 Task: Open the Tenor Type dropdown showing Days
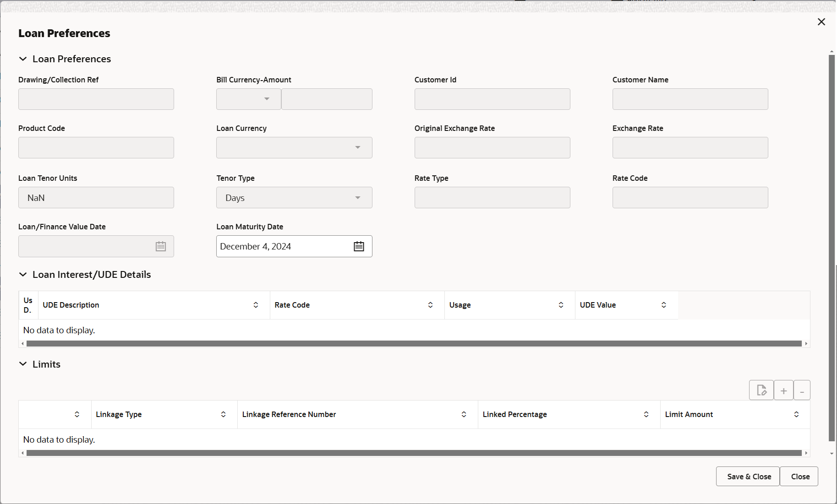pyautogui.click(x=294, y=197)
